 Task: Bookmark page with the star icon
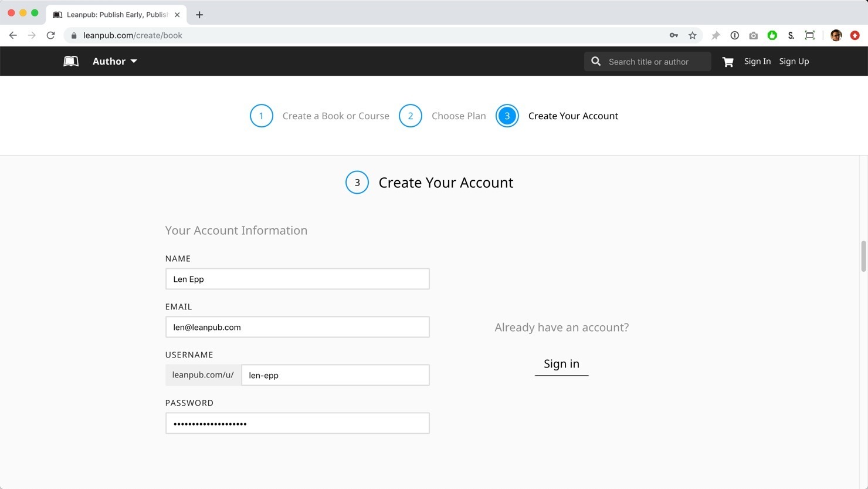pos(693,35)
